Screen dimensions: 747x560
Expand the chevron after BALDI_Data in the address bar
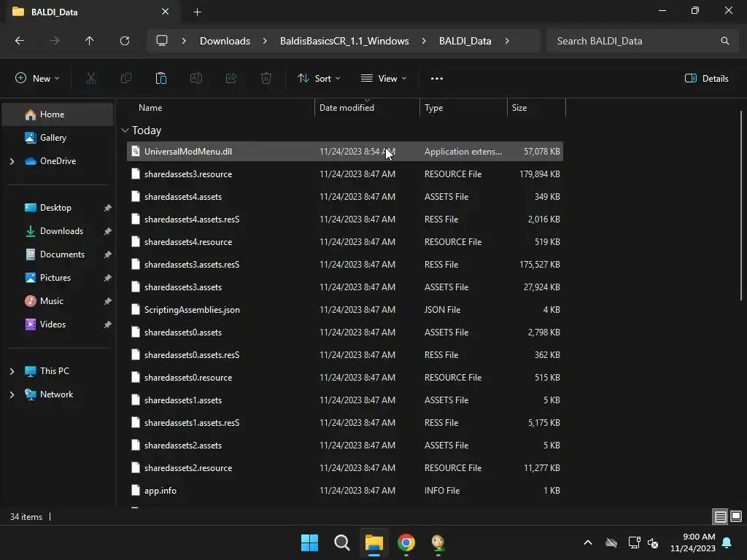pyautogui.click(x=507, y=41)
